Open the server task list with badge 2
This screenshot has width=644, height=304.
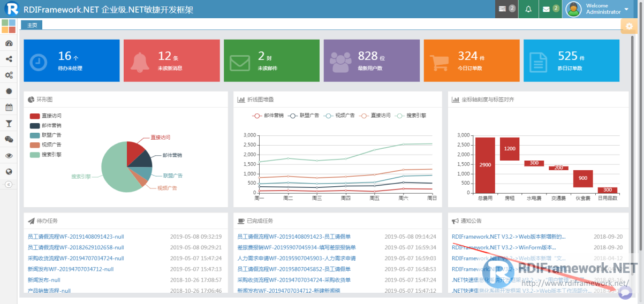click(506, 9)
